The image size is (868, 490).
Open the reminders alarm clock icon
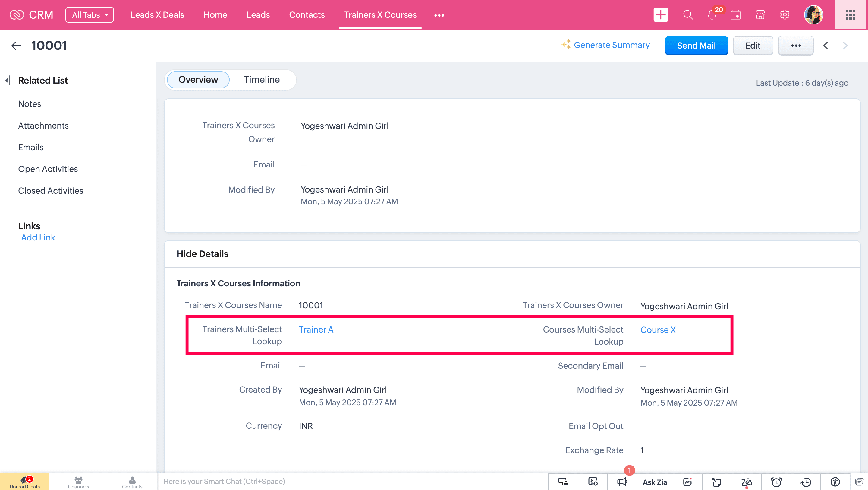pyautogui.click(x=776, y=482)
